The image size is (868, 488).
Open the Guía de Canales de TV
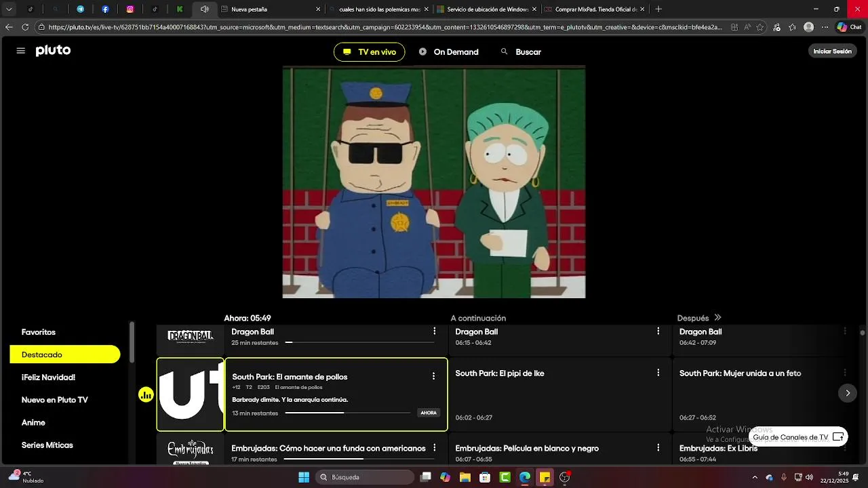pos(798,437)
